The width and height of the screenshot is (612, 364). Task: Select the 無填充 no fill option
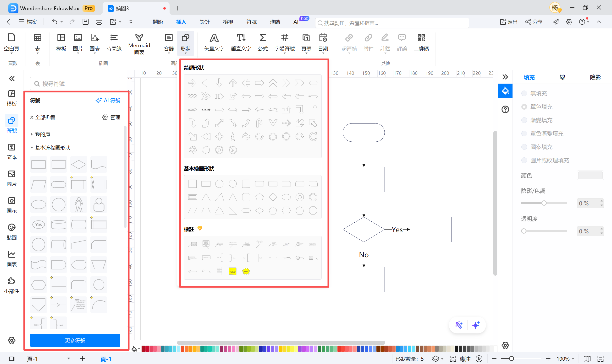[524, 93]
